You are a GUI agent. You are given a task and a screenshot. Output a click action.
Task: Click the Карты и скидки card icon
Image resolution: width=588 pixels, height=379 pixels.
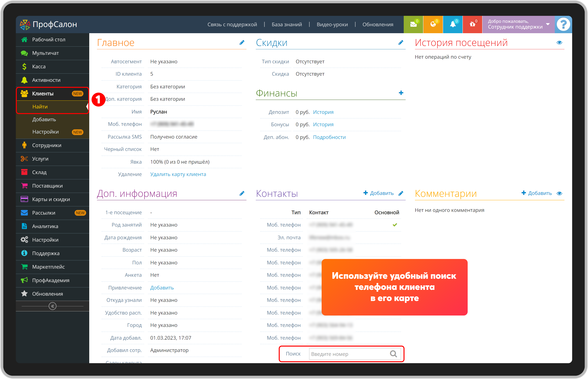click(24, 199)
